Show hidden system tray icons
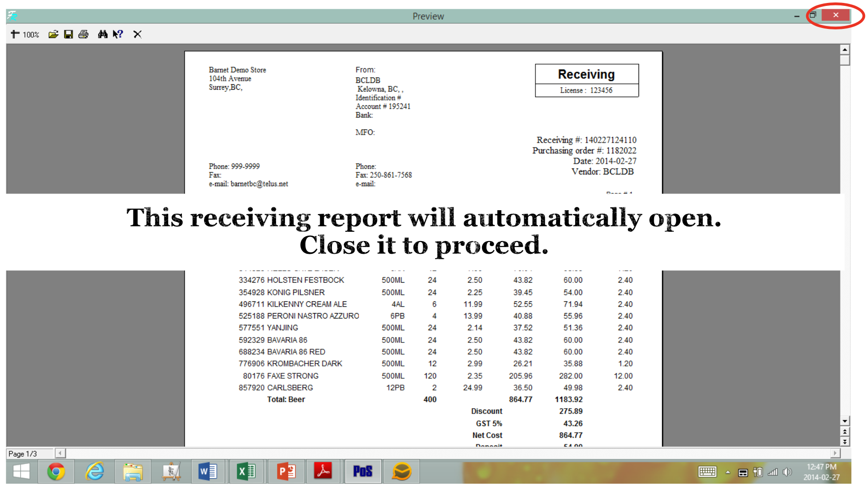This screenshot has width=868, height=488. (728, 472)
